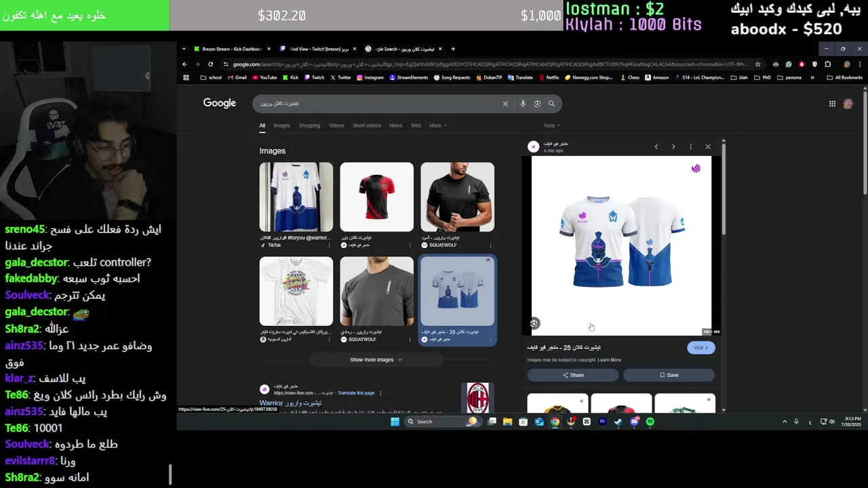Open File Explorer from taskbar

click(507, 422)
